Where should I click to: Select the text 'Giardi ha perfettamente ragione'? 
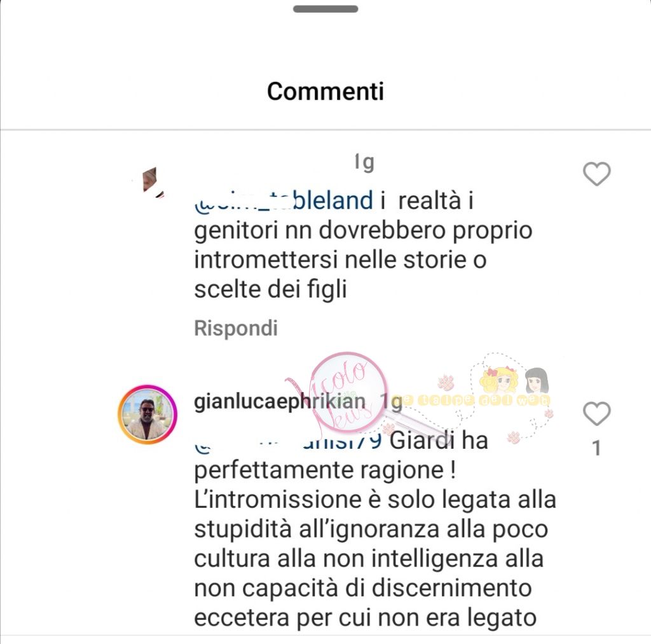[341, 455]
